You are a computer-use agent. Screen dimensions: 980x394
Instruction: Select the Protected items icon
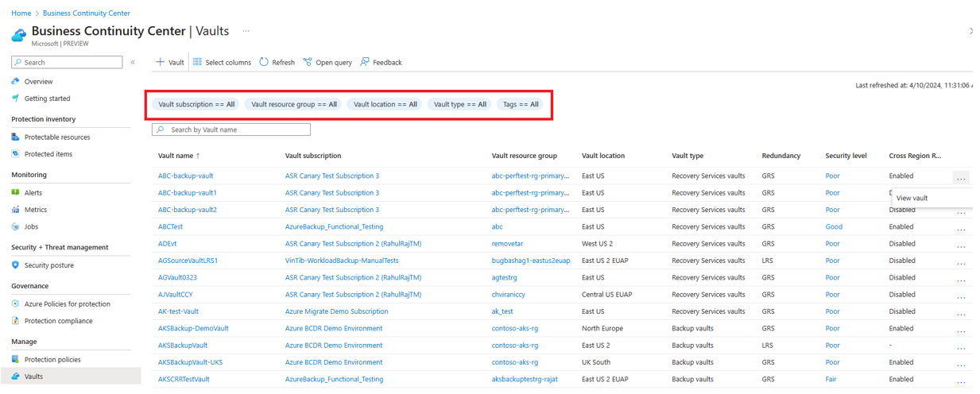(15, 154)
